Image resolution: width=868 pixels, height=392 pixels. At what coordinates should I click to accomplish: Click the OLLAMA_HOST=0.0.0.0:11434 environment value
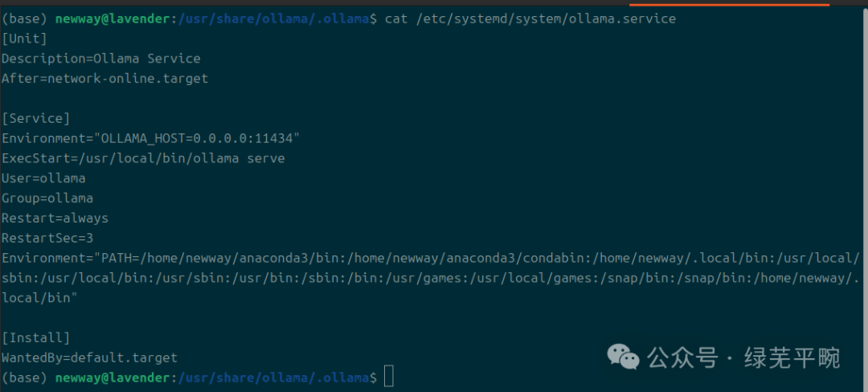coord(197,138)
